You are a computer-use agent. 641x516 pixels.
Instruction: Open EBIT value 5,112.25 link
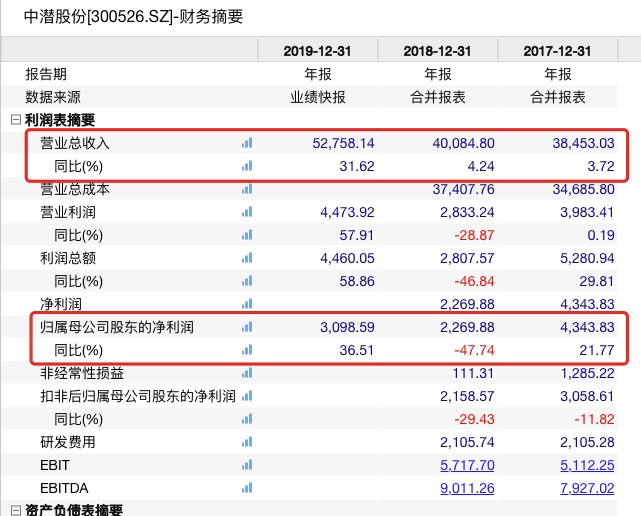[587, 465]
